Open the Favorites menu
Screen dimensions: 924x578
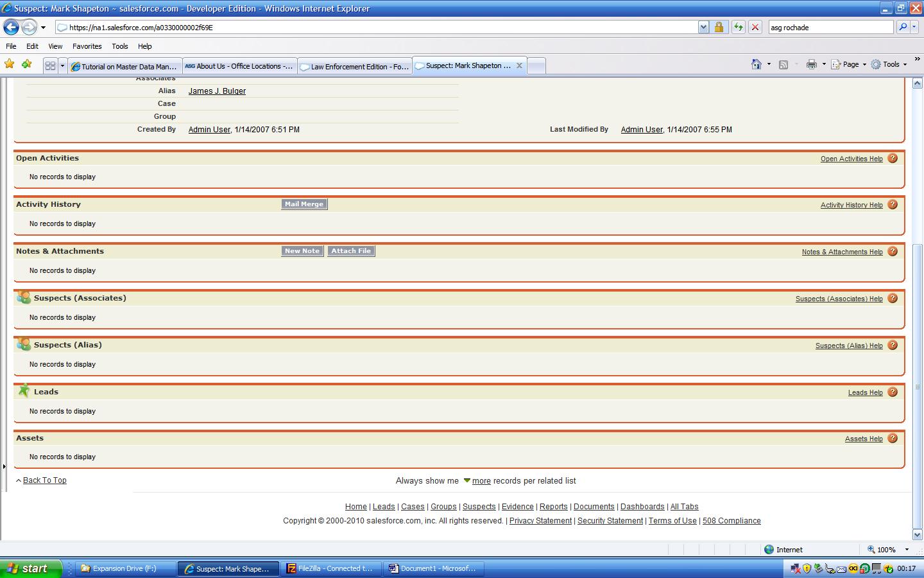pos(87,46)
